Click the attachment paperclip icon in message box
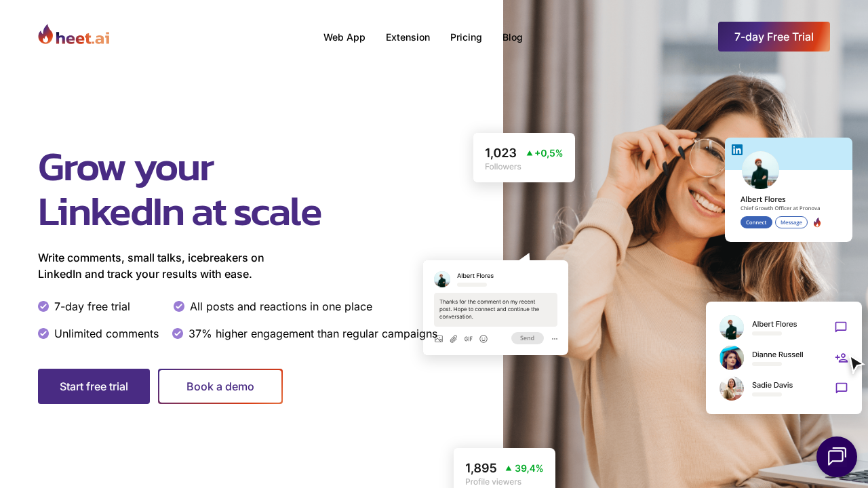The image size is (868, 488). pyautogui.click(x=454, y=339)
